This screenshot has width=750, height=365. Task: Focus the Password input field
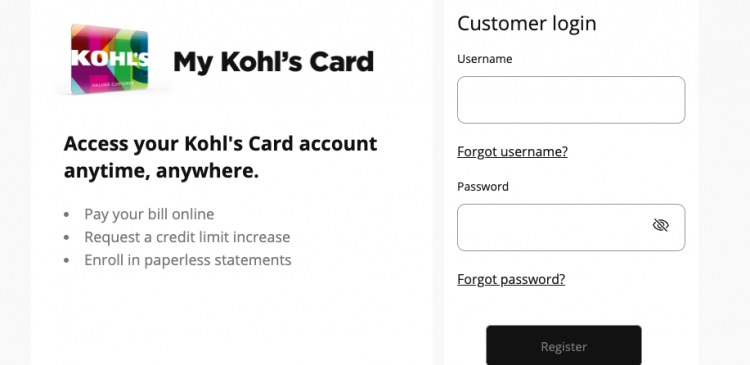coord(571,228)
